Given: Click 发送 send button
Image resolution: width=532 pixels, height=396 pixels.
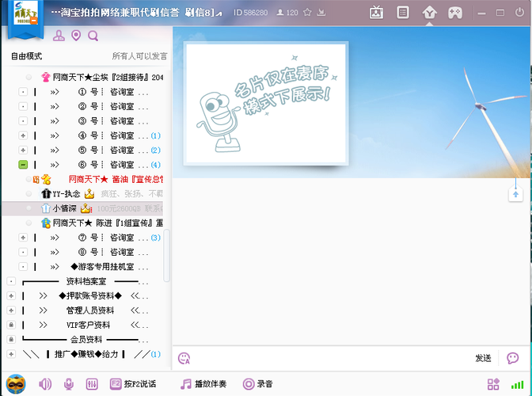Looking at the screenshot, I should (x=483, y=358).
